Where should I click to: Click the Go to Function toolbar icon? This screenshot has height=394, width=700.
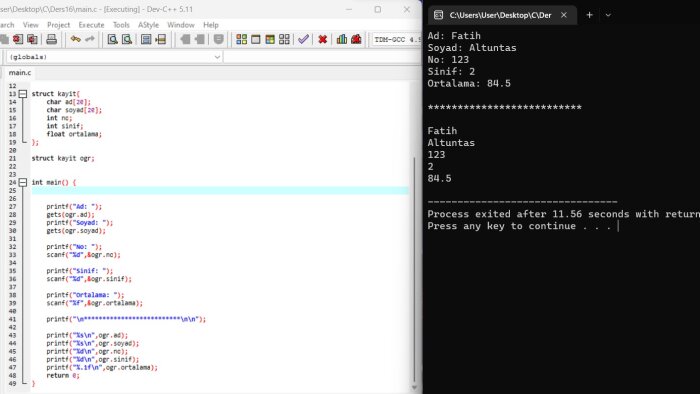point(146,39)
